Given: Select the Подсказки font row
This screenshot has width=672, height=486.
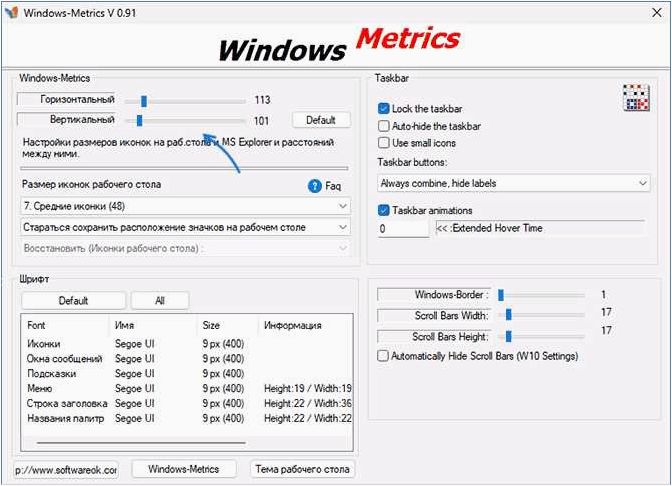Looking at the screenshot, I should (x=187, y=374).
